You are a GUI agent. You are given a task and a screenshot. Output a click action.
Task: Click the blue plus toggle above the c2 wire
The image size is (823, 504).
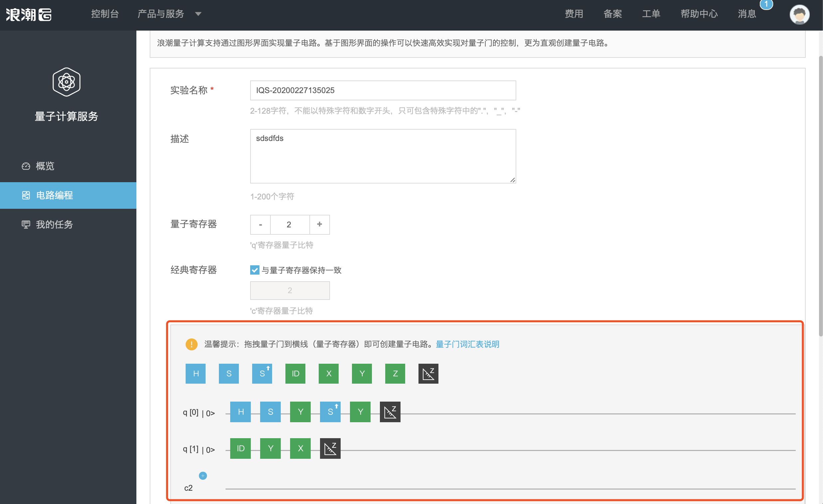203,476
